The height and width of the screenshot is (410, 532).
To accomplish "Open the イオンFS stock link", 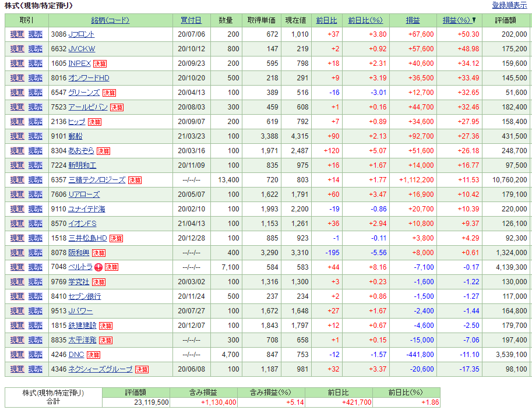I will coord(82,224).
